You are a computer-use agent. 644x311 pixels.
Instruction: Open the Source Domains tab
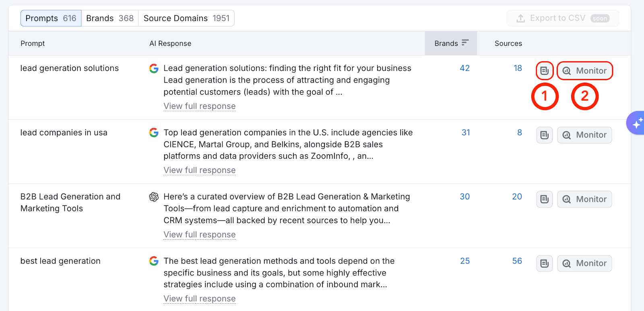coord(186,19)
